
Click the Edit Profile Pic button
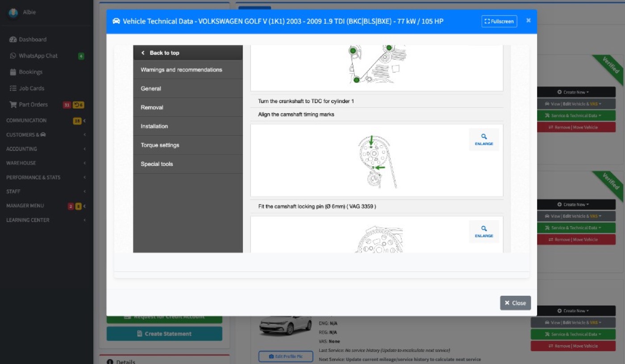286,356
